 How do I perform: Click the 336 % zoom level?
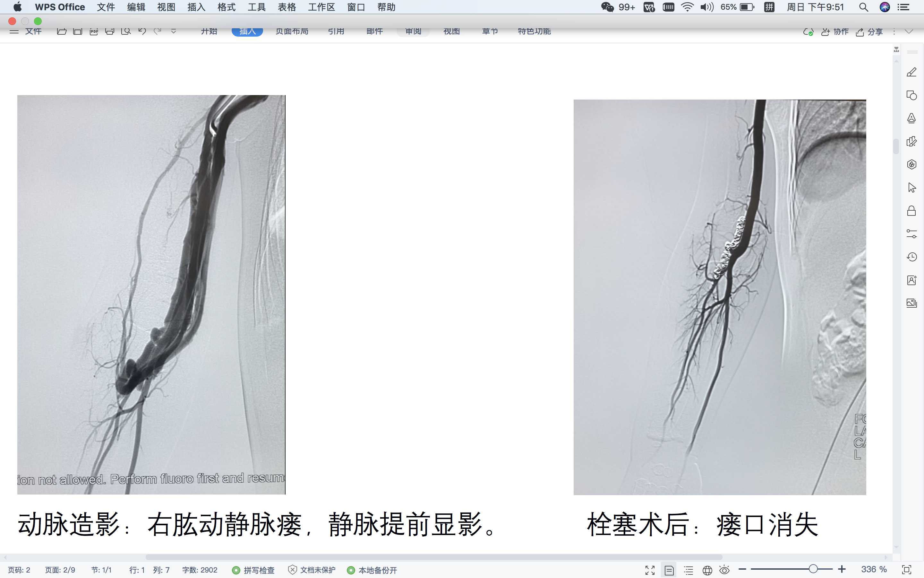point(874,569)
